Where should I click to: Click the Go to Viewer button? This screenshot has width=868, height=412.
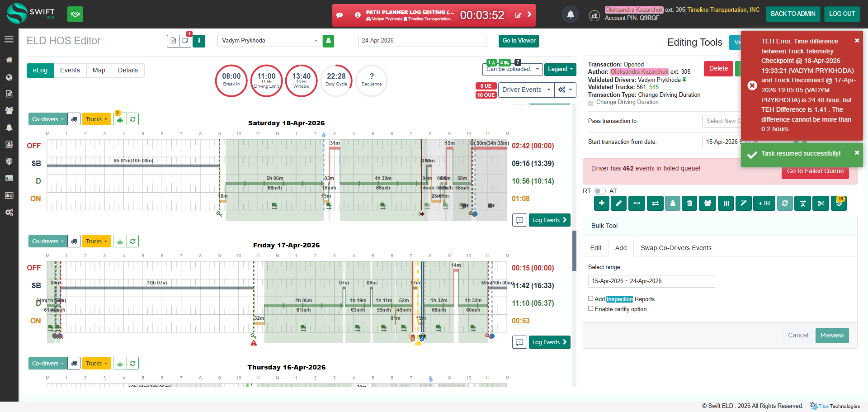(x=519, y=41)
